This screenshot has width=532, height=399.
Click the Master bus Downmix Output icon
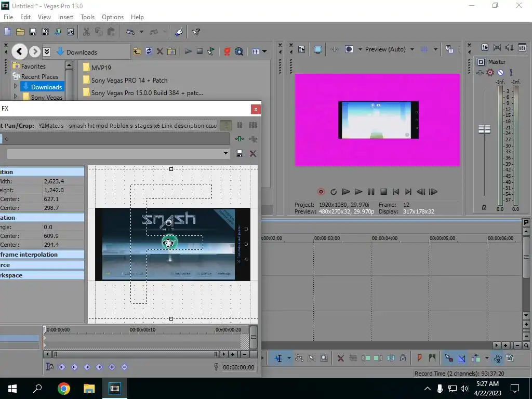497,47
